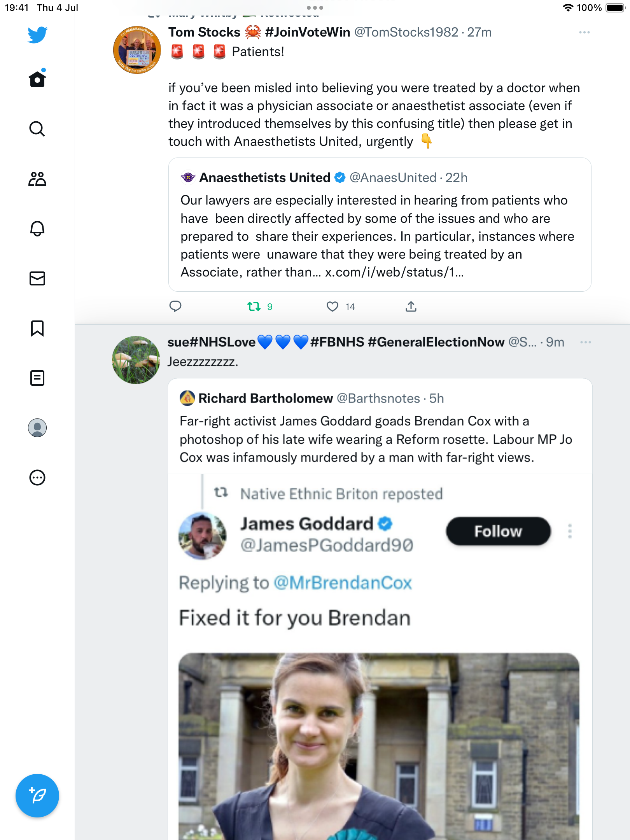Image resolution: width=630 pixels, height=840 pixels.
Task: Reply to Tom Stocks' tweet
Action: (x=175, y=307)
